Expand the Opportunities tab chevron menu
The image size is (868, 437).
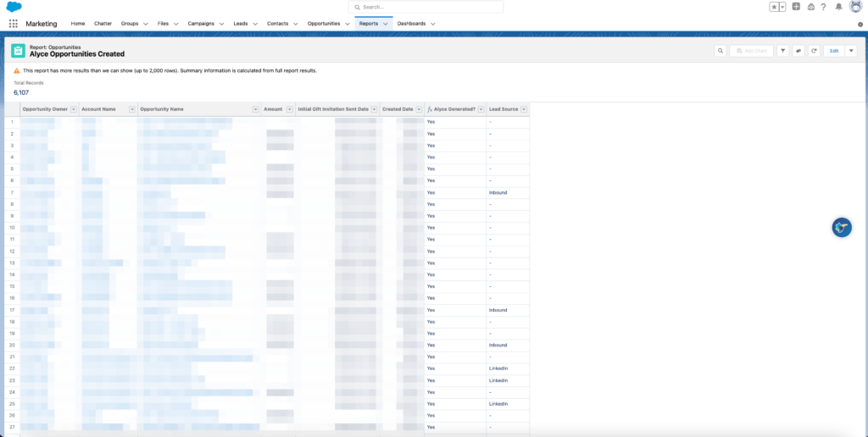[x=347, y=25]
